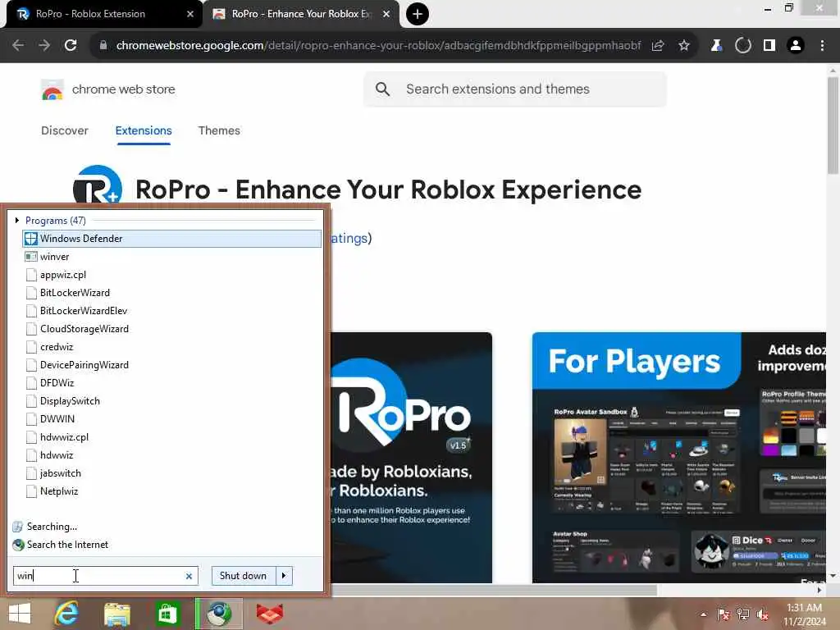Click the browser forward arrow
This screenshot has width=840, height=630.
point(44,46)
